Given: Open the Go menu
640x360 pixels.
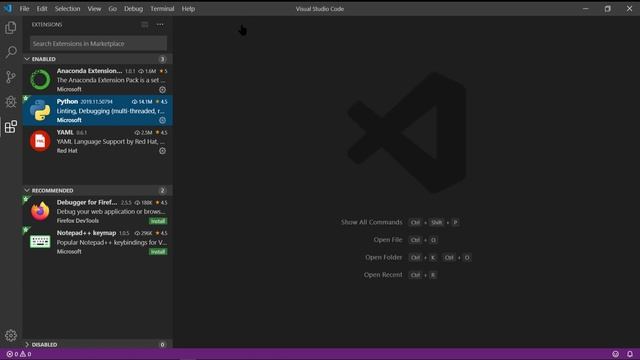Looking at the screenshot, I should 113,9.
